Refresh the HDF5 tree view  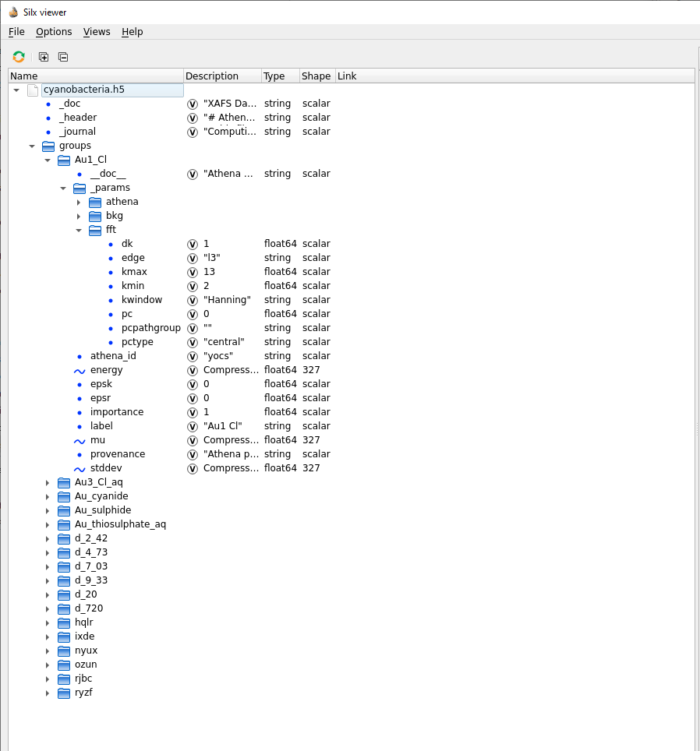coord(18,56)
